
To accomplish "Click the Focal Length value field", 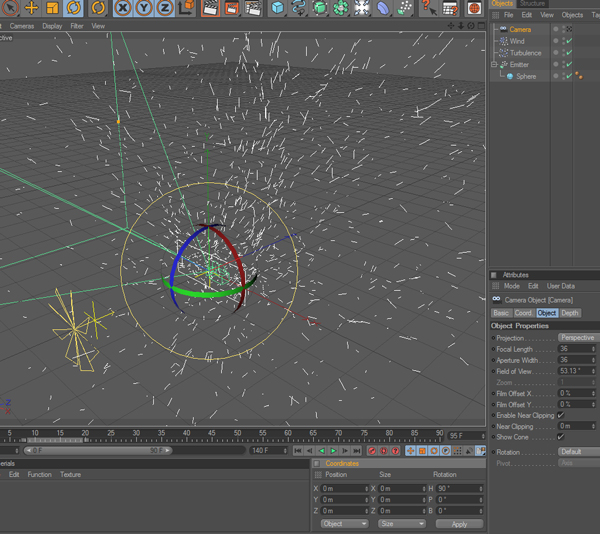I will coord(573,349).
